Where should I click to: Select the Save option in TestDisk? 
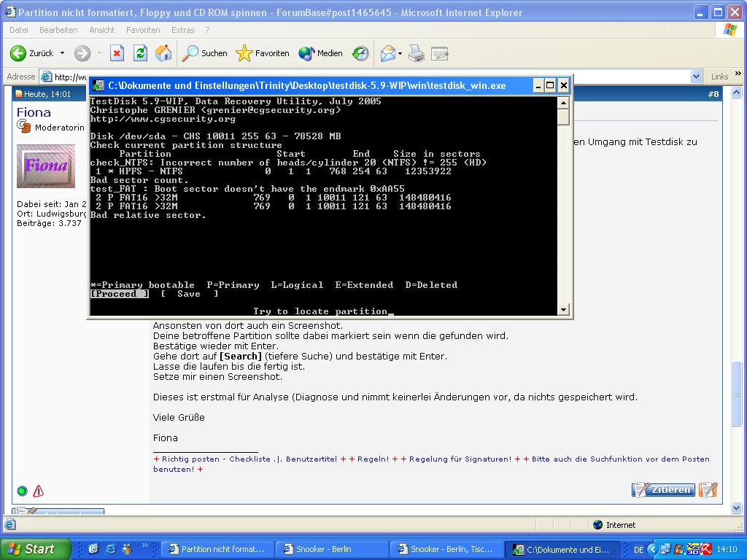tap(189, 294)
